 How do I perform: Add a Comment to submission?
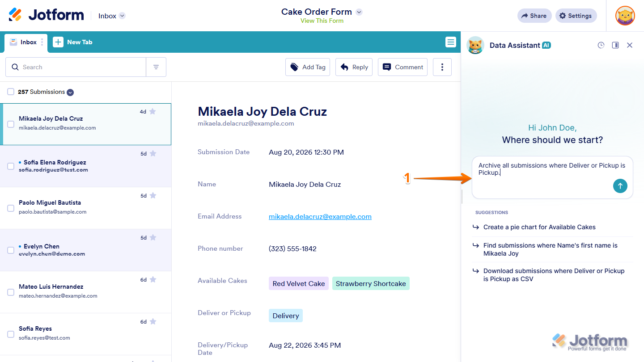point(402,67)
